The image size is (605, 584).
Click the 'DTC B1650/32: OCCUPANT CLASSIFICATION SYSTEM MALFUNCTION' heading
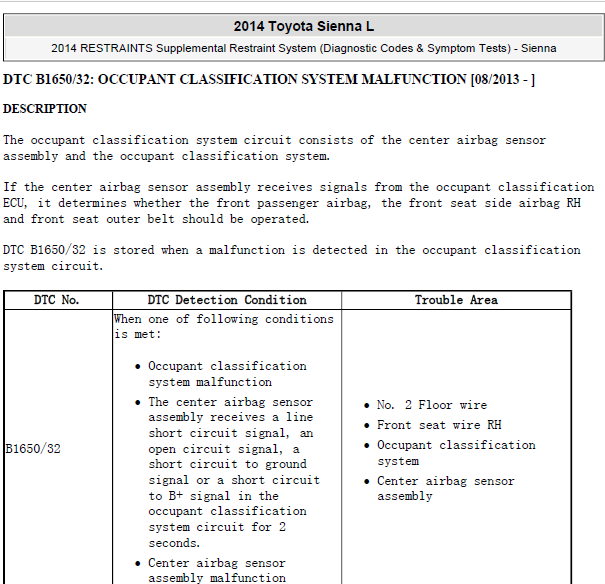coord(269,79)
